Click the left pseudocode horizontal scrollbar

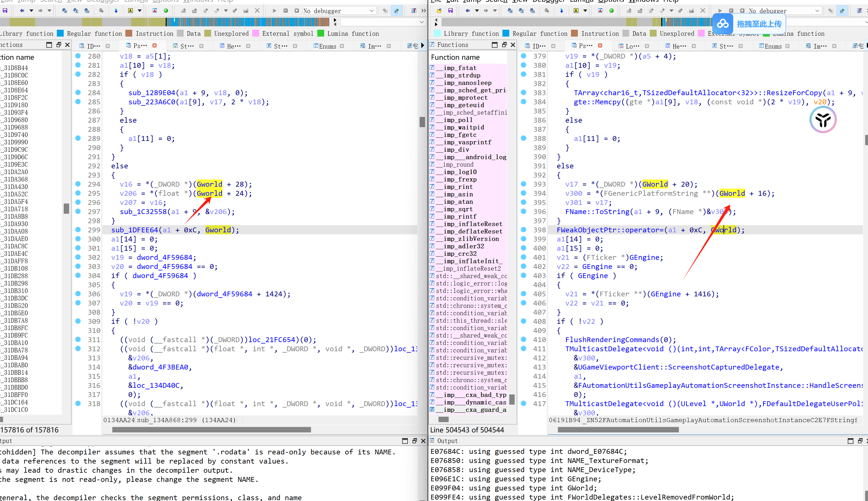211,430
